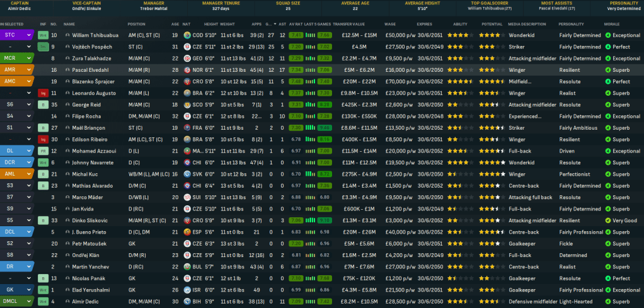Click the Brazil flag beside Edilson Ribeiro
The height and width of the screenshot is (308, 644).
coord(187,139)
